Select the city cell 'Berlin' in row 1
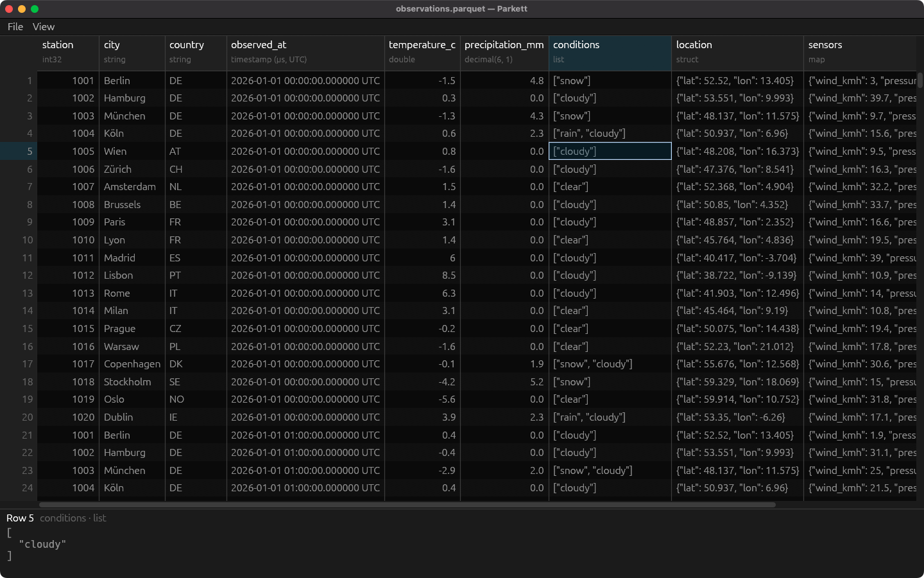This screenshot has width=924, height=578. [x=132, y=81]
